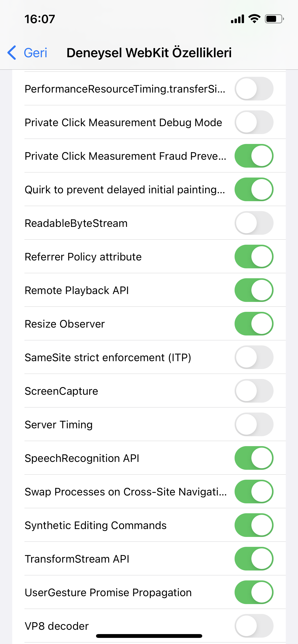
Task: Tap the Wi-Fi status icon
Action: pyautogui.click(x=254, y=19)
